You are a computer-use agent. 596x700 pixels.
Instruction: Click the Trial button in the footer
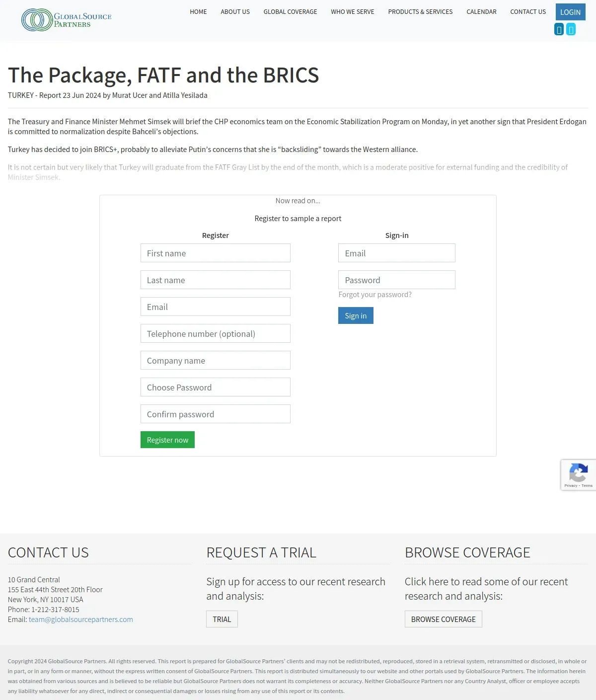point(222,619)
